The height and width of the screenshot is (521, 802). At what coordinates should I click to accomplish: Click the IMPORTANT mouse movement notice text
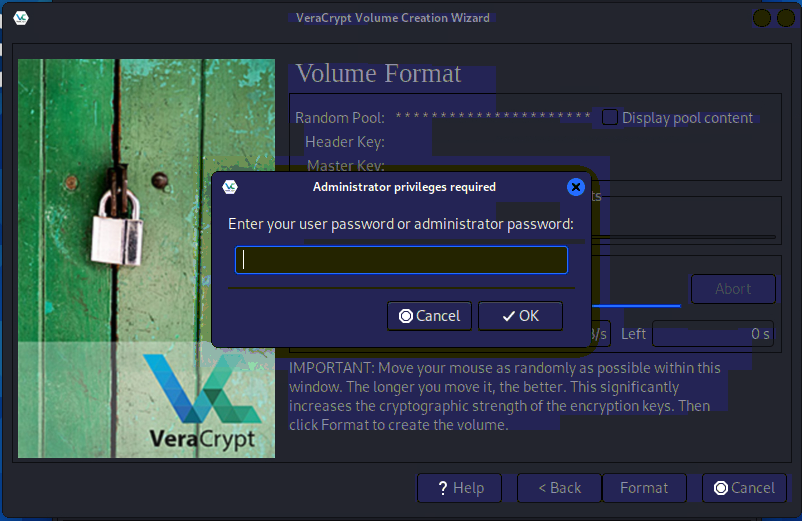pyautogui.click(x=505, y=396)
